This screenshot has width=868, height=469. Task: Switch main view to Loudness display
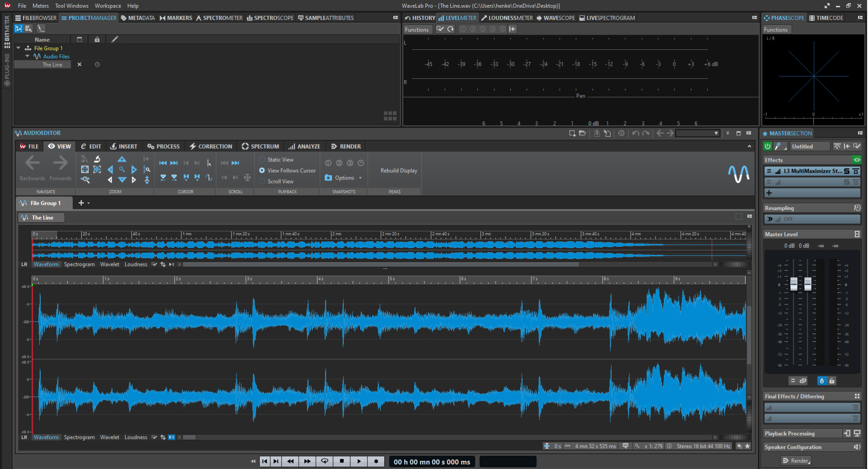[x=136, y=437]
